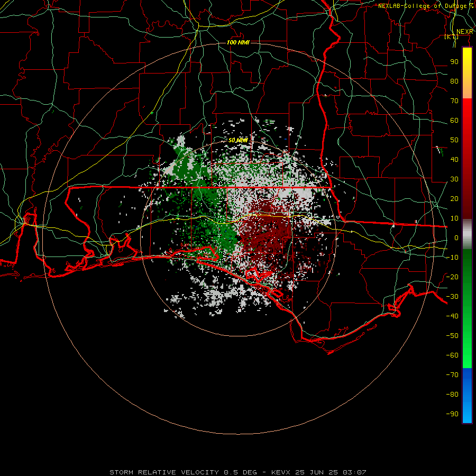The width and height of the screenshot is (476, 476).
Task: Click the 0 value on the color scale
Action: click(x=456, y=237)
